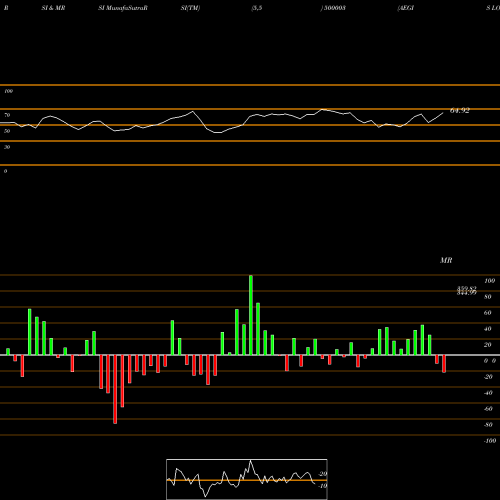Click the MR axis label -60
This screenshot has width=500, height=500.
(x=488, y=409)
